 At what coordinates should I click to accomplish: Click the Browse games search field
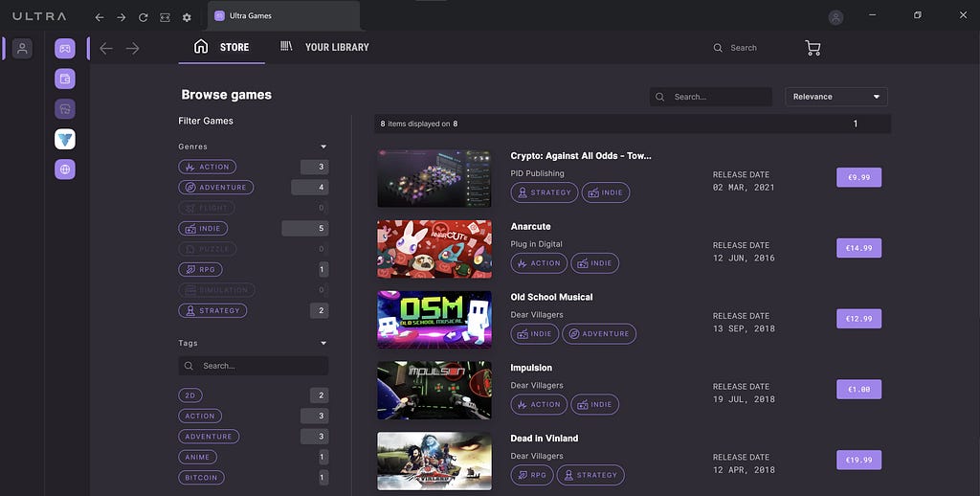711,97
